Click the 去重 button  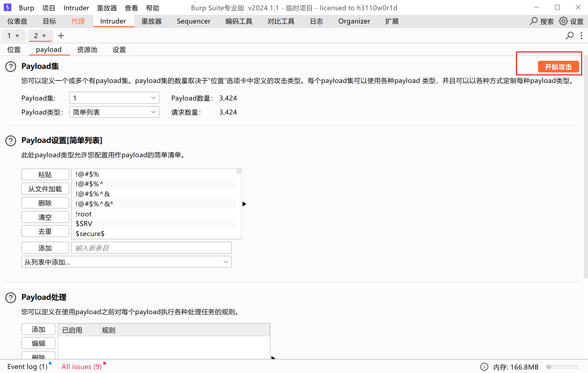point(45,231)
